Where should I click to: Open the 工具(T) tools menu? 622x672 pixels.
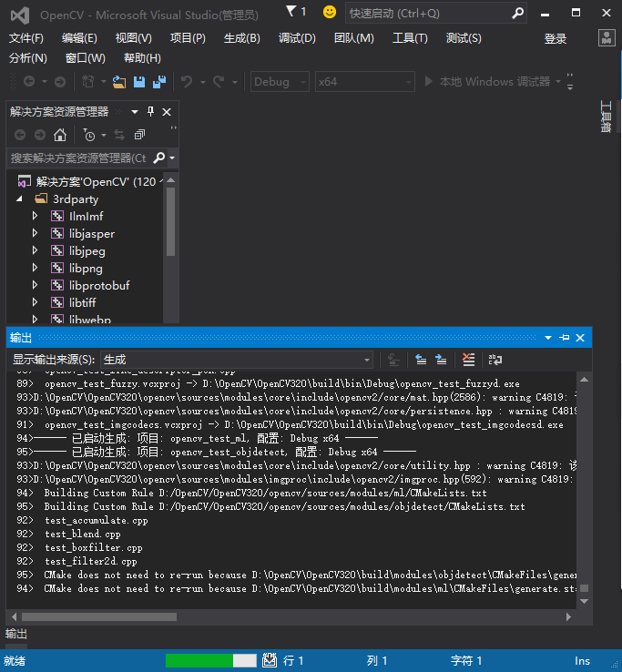pyautogui.click(x=410, y=38)
